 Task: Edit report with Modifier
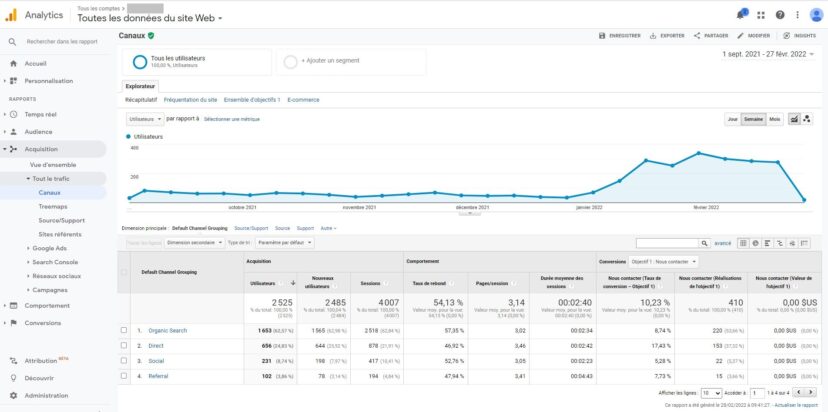tap(754, 35)
